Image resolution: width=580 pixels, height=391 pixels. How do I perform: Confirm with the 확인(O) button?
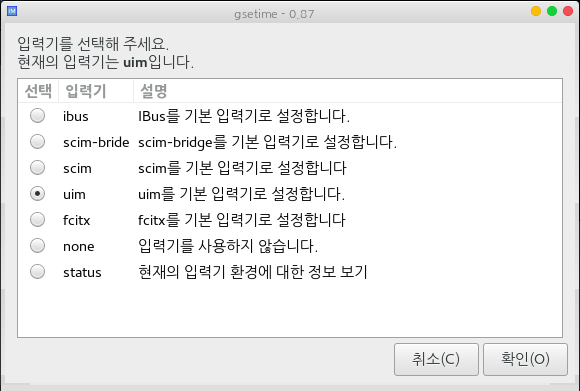click(525, 359)
